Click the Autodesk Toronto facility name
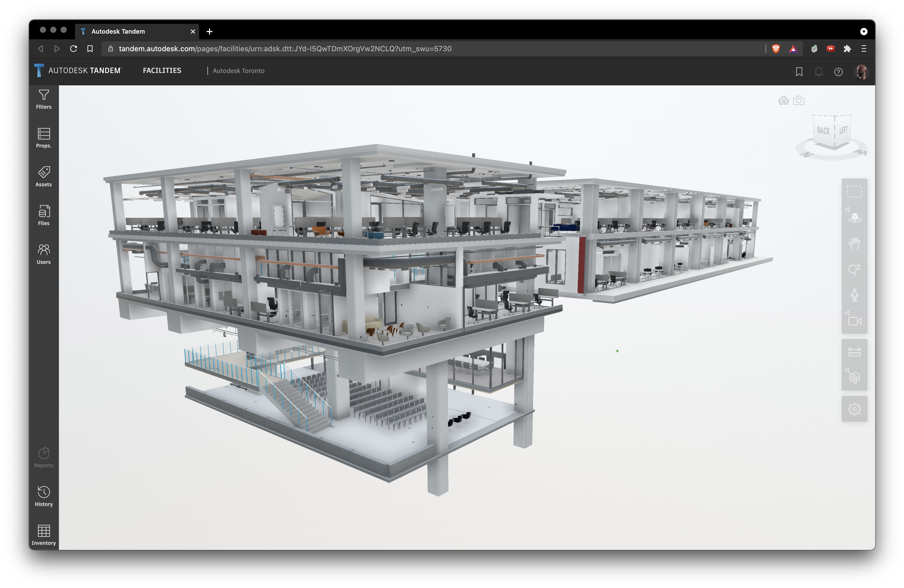The width and height of the screenshot is (904, 588). tap(238, 71)
